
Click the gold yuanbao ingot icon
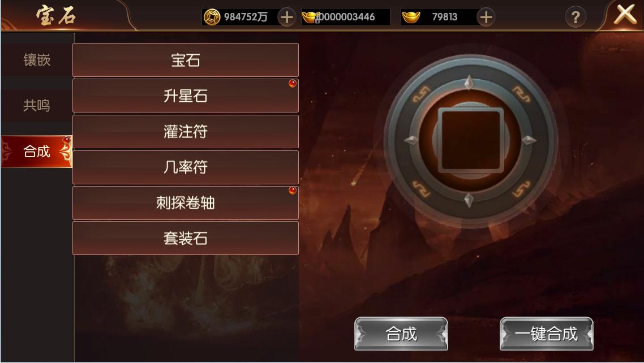411,17
